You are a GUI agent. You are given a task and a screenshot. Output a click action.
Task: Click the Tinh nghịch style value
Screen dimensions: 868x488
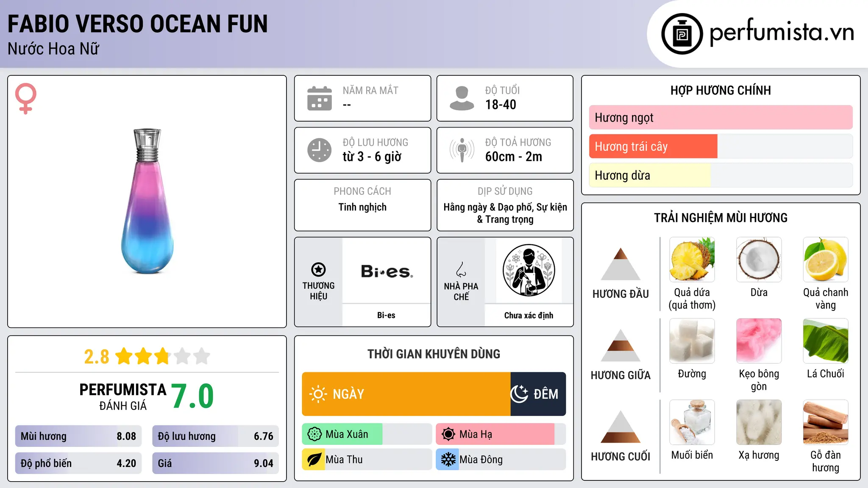(x=362, y=207)
